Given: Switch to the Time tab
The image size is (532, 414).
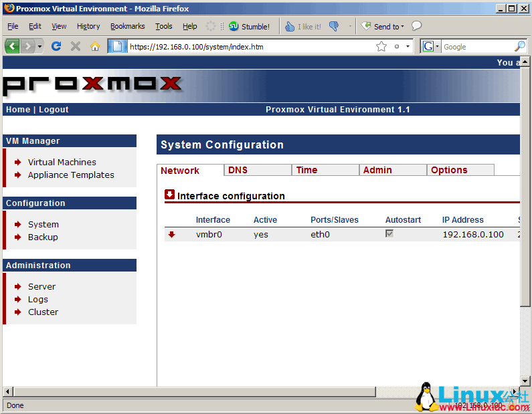Looking at the screenshot, I should 325,170.
